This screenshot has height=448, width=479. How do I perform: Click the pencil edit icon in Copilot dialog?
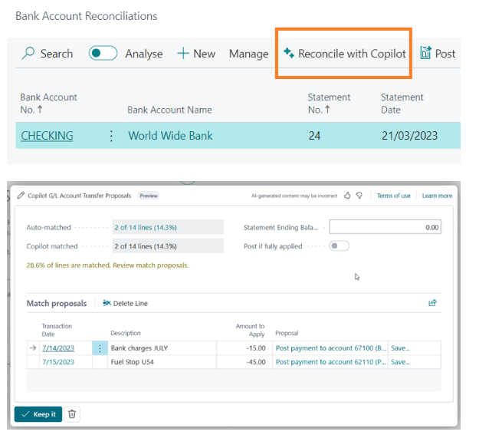click(21, 196)
